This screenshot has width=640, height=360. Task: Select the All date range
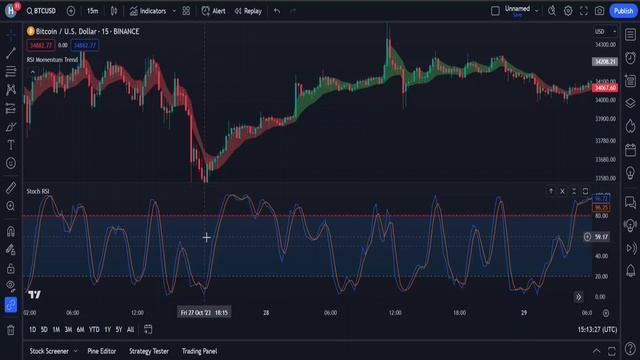[x=131, y=329]
